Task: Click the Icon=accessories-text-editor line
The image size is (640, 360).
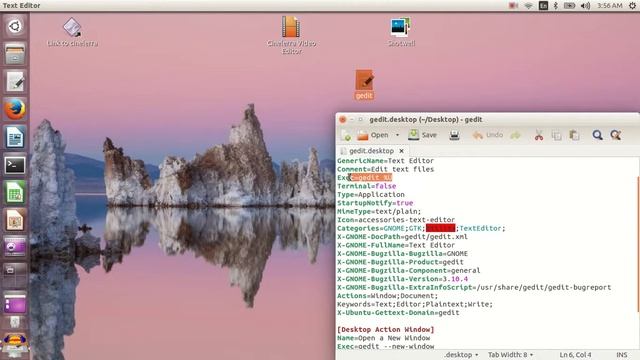Action: click(x=396, y=220)
